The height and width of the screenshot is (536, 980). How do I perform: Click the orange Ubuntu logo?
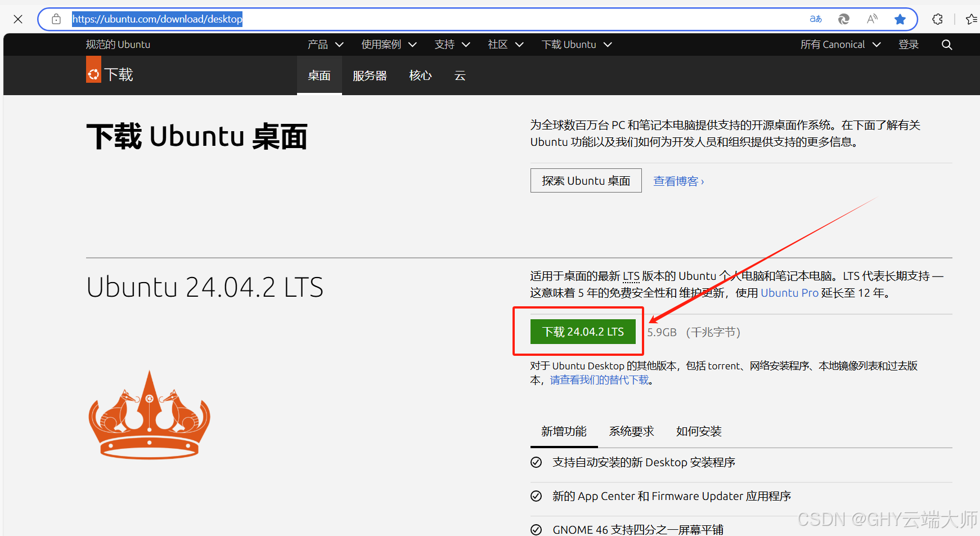(93, 70)
